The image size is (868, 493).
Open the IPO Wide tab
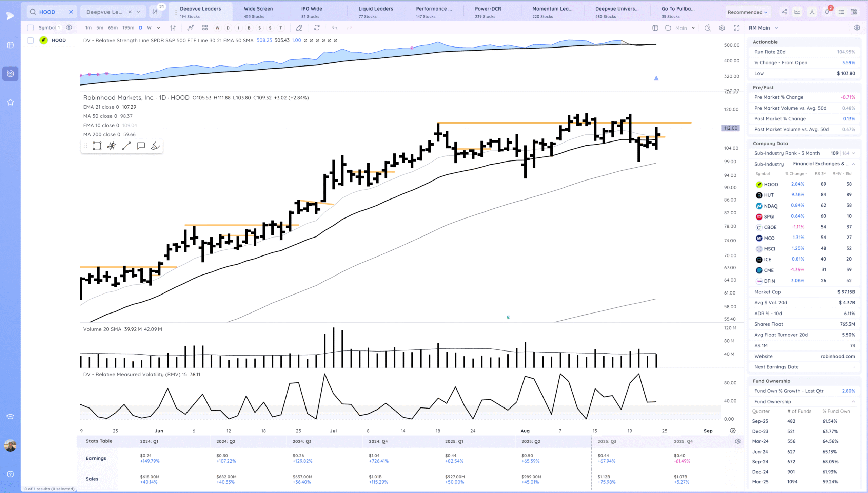312,12
